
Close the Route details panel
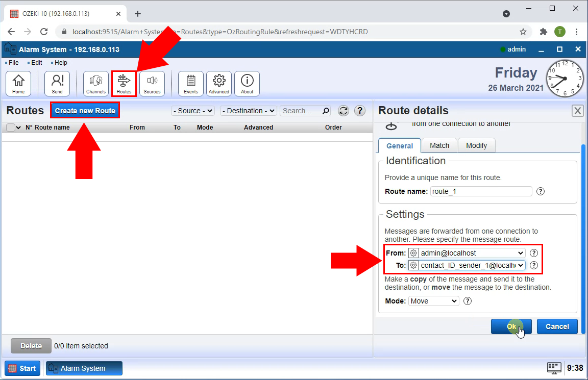(x=577, y=111)
